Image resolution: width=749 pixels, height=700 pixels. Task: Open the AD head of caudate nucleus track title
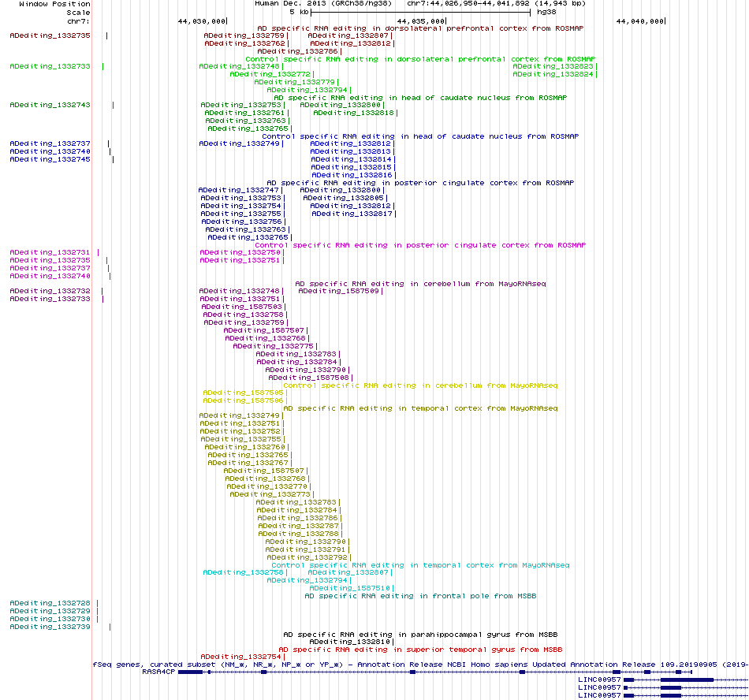pos(420,98)
